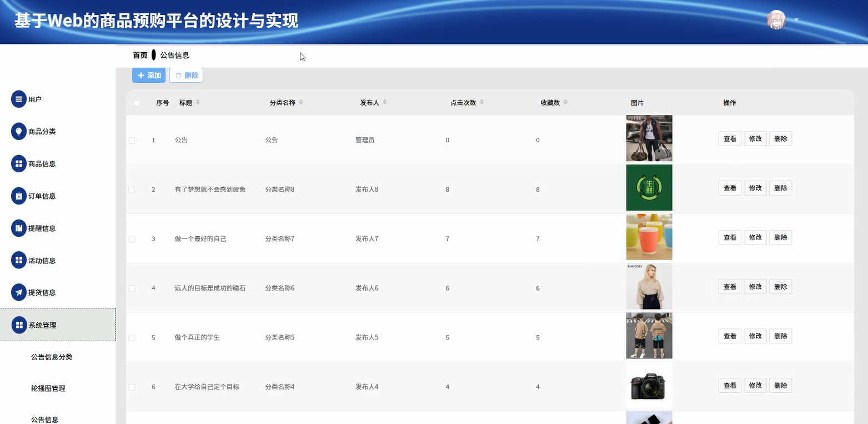Sort table by 发布人 column
868x424 pixels.
[385, 103]
